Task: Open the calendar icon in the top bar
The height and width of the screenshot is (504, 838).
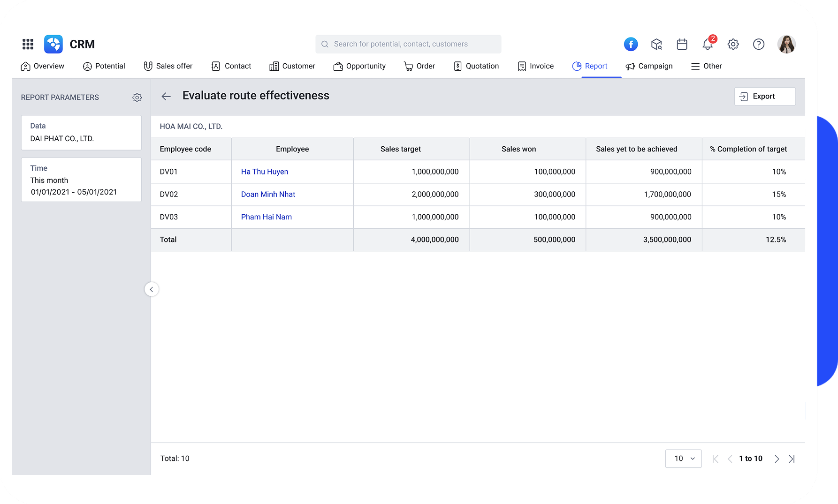Action: [x=682, y=44]
